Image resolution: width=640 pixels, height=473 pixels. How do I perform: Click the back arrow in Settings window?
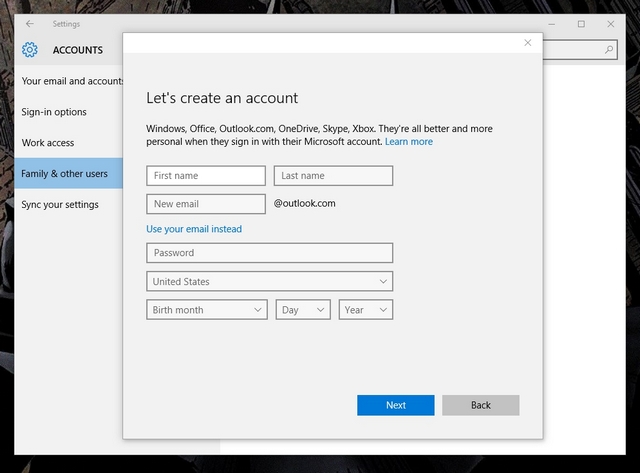click(x=29, y=24)
